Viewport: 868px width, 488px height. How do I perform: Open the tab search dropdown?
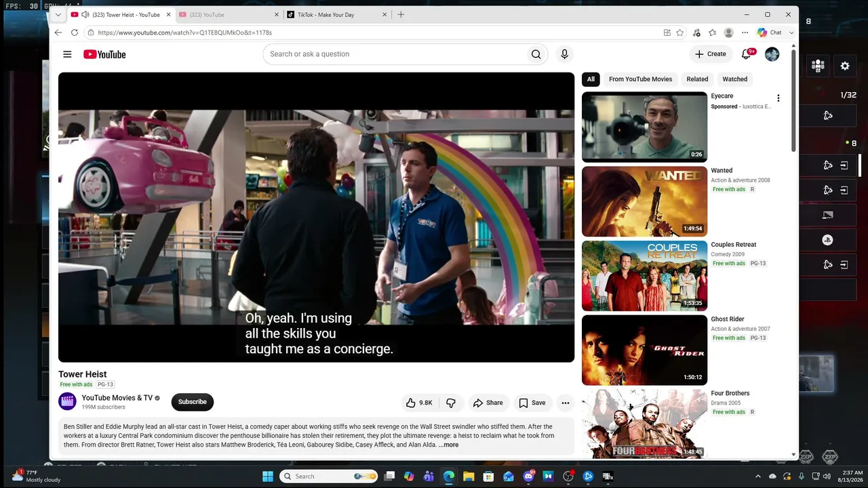pyautogui.click(x=58, y=14)
